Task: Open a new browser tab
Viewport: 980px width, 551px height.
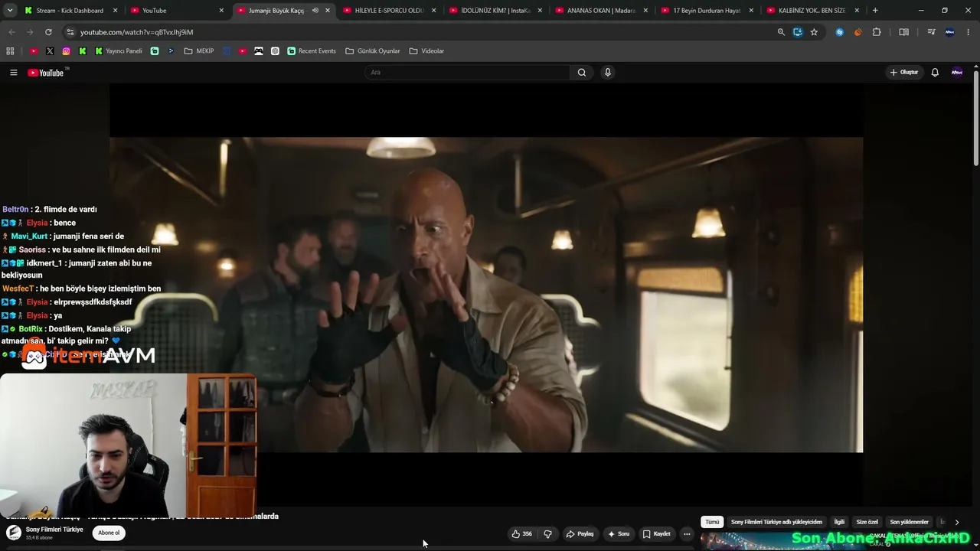Action: (x=875, y=11)
